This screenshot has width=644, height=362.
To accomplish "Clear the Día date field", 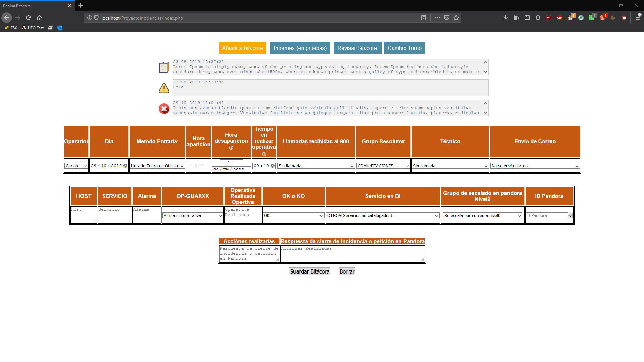I will pyautogui.click(x=125, y=166).
